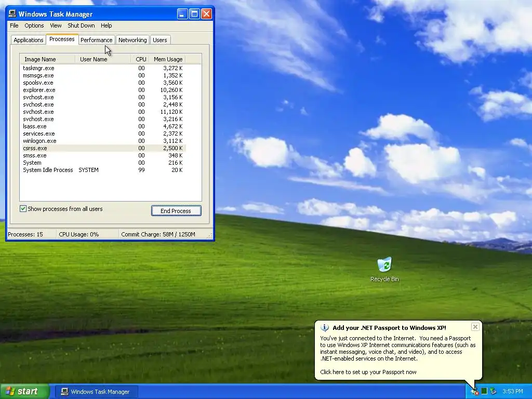Open the Options menu

(34, 25)
